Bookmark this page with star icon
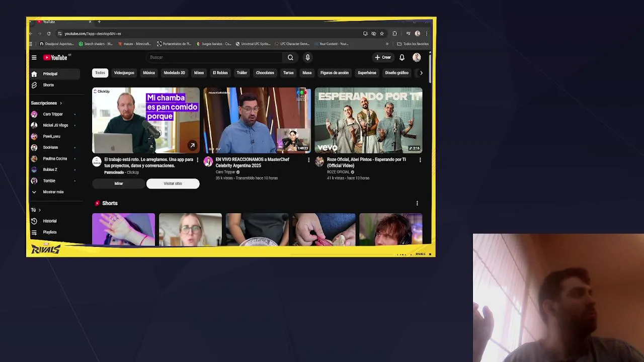 click(x=382, y=34)
